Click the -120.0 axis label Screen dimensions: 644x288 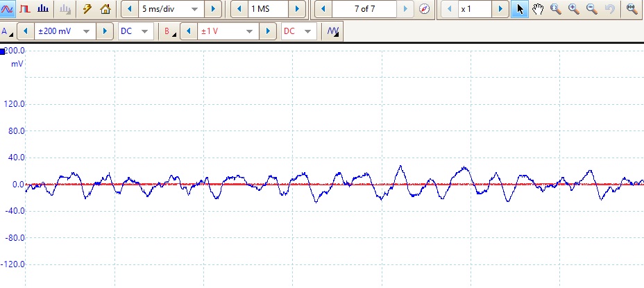tap(12, 264)
